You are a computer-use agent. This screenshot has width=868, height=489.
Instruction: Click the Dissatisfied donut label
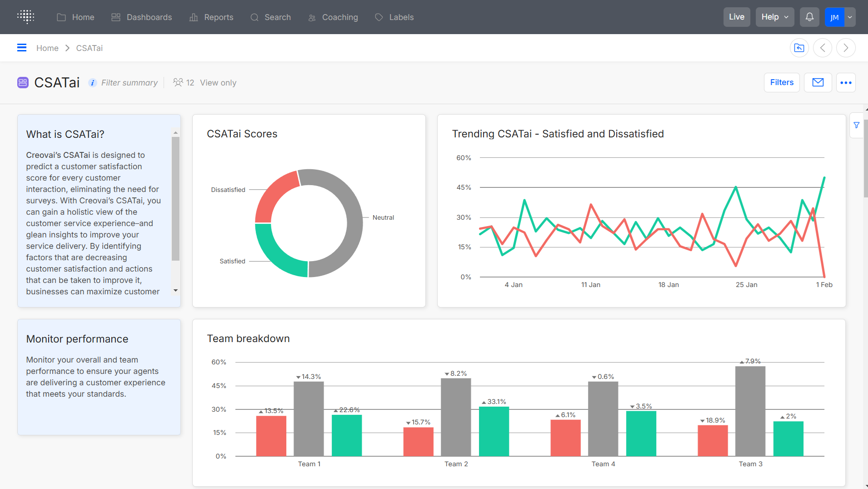click(x=228, y=190)
